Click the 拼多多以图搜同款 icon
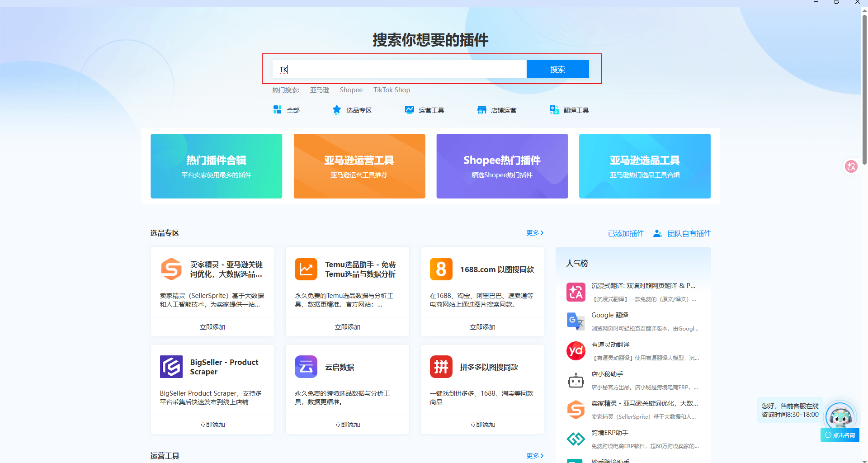Image resolution: width=868 pixels, height=463 pixels. point(441,367)
